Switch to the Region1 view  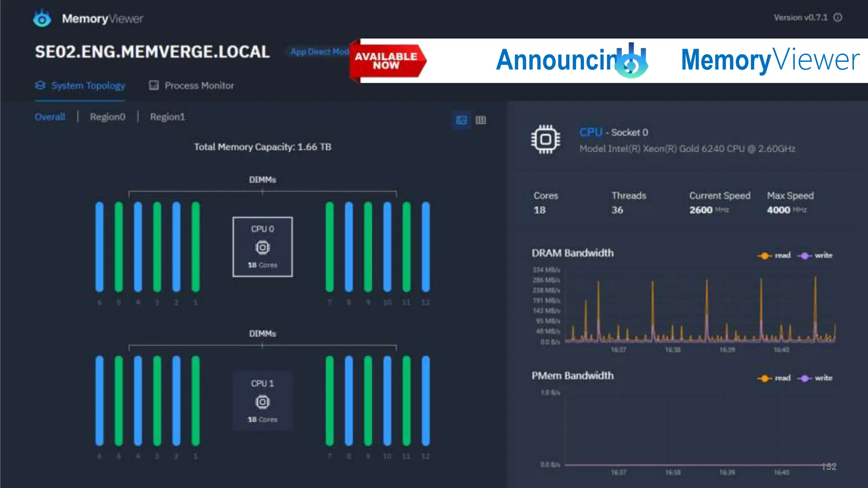point(167,117)
